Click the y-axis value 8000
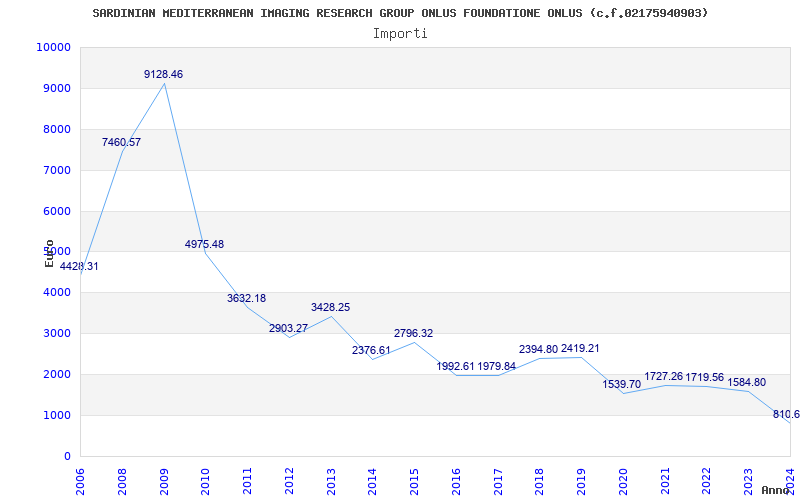 pyautogui.click(x=56, y=129)
